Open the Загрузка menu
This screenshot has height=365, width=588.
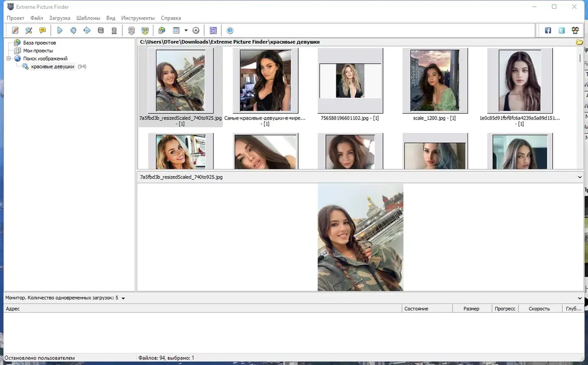click(x=59, y=18)
